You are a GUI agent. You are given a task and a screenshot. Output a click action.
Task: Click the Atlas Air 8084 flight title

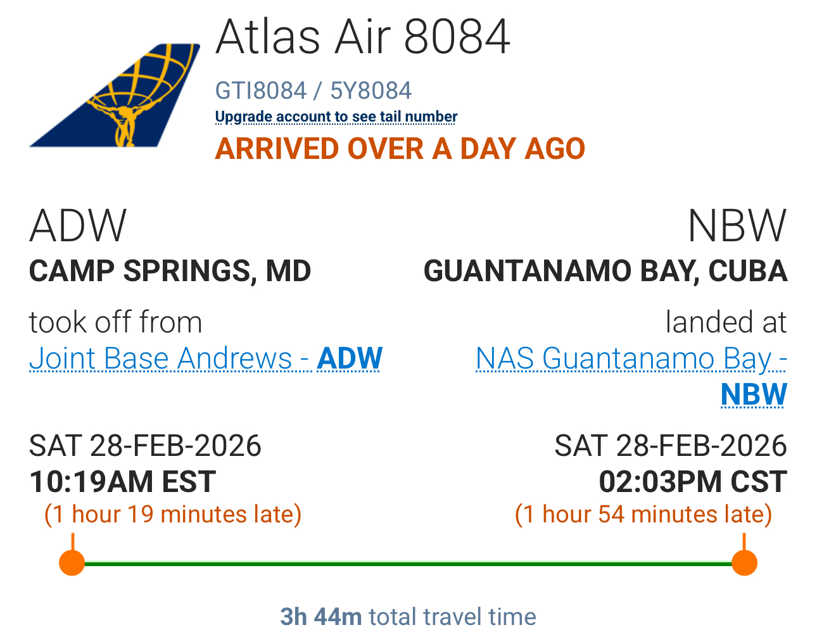pos(363,37)
